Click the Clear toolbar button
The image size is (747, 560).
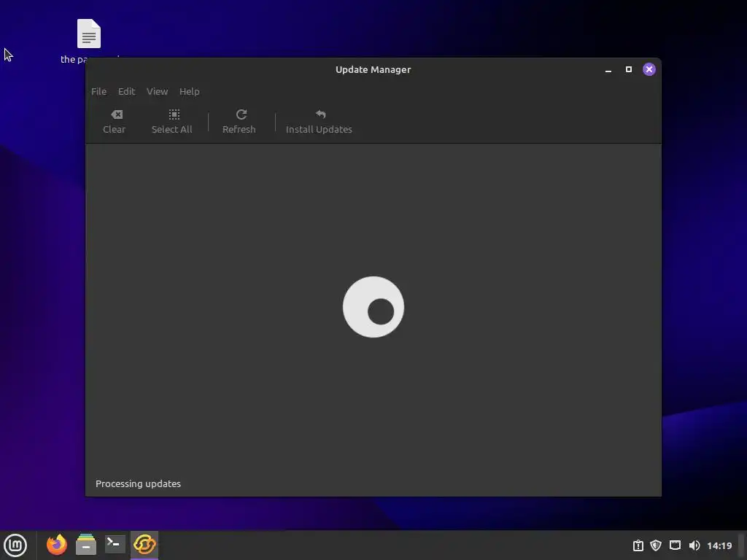click(x=115, y=122)
